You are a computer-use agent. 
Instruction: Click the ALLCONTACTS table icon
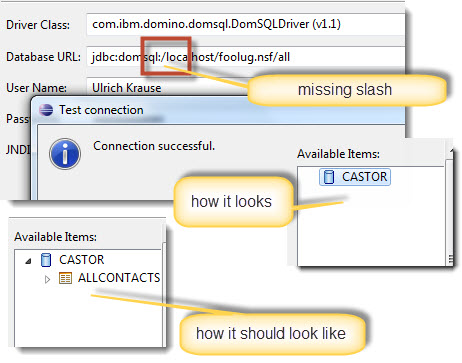pyautogui.click(x=65, y=278)
